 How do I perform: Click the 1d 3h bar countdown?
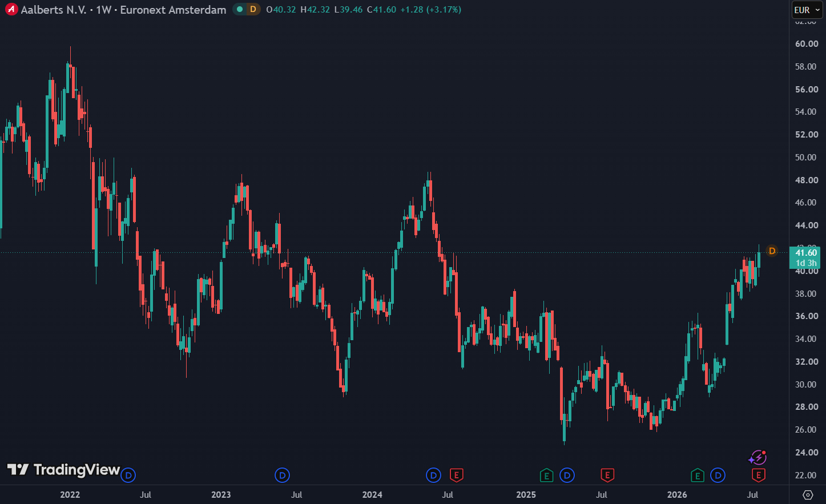pos(806,263)
